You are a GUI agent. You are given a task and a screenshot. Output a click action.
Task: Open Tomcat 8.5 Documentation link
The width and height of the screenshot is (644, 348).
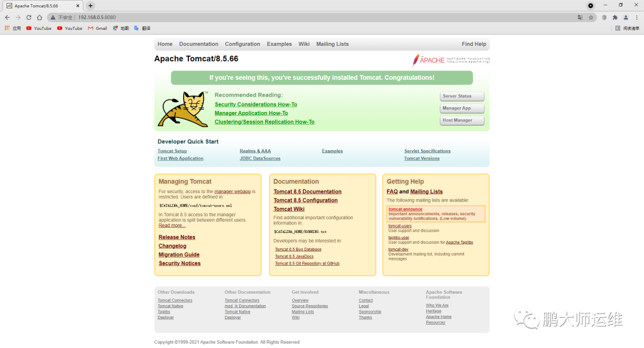point(308,192)
